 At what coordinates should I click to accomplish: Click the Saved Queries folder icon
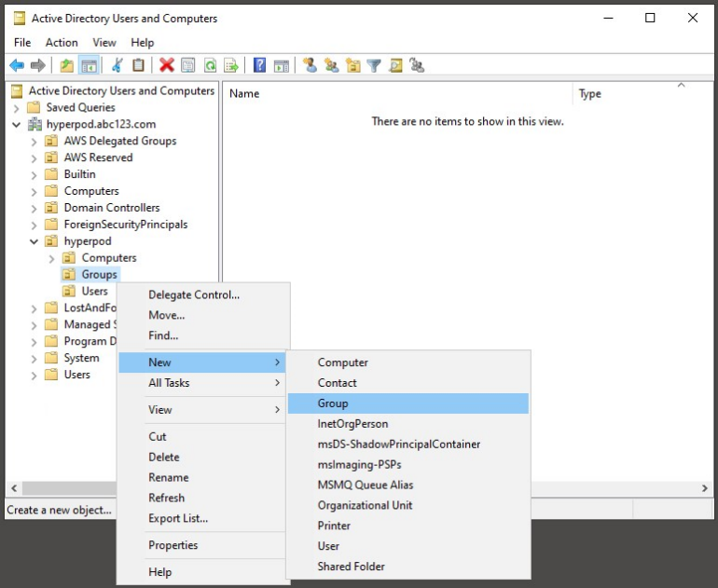click(x=34, y=107)
